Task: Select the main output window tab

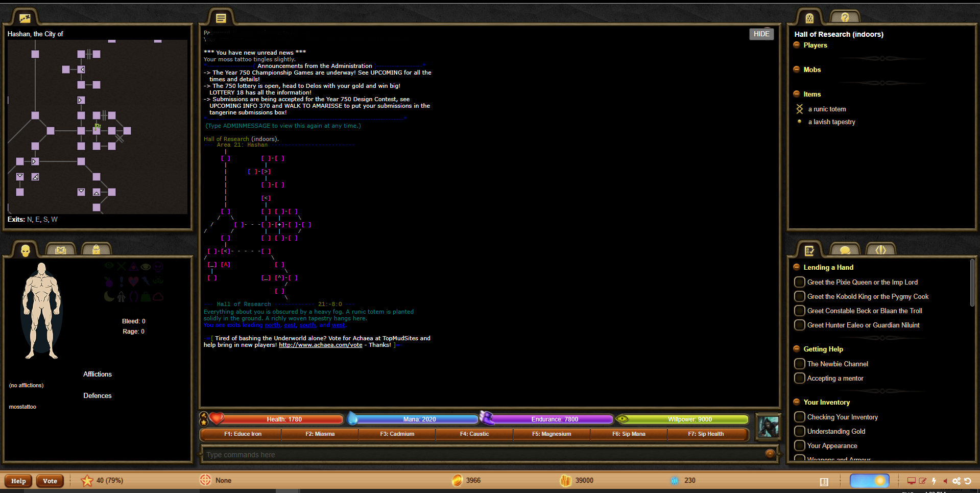Action: tap(221, 18)
